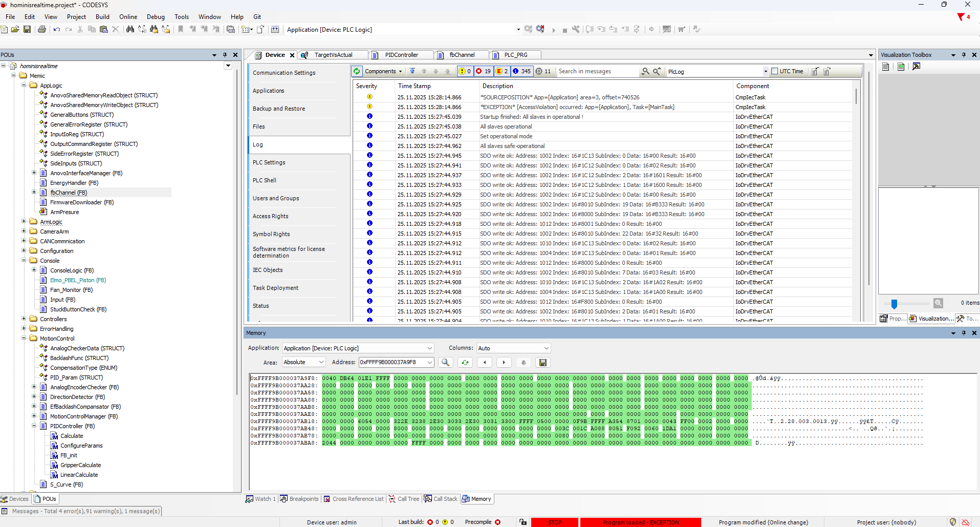Click the log refresh icon
The image size is (980, 527).
point(357,71)
